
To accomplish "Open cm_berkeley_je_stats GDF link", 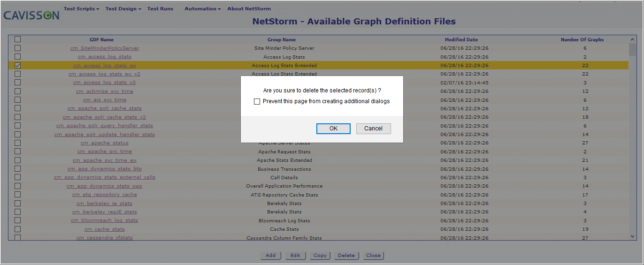I will point(104,204).
